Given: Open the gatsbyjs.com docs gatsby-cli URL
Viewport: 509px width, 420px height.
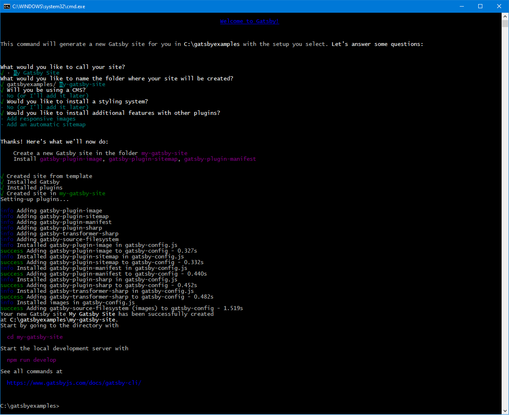Looking at the screenshot, I should coord(74,383).
